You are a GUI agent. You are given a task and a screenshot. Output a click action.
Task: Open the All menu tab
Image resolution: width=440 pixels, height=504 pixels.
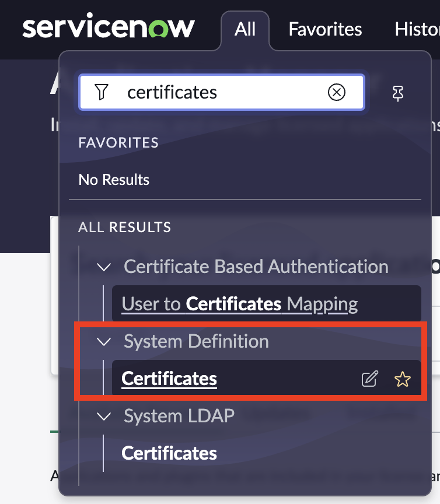pos(245,29)
